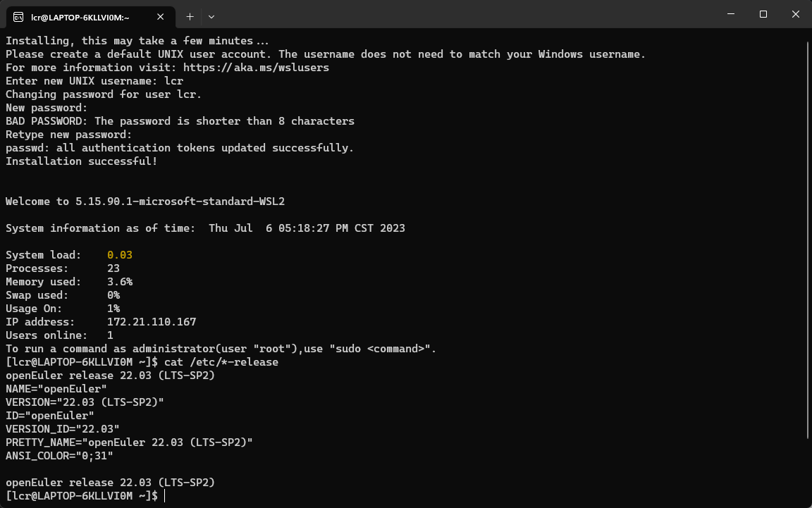812x508 pixels.
Task: Open a new tab with plus button
Action: click(190, 16)
